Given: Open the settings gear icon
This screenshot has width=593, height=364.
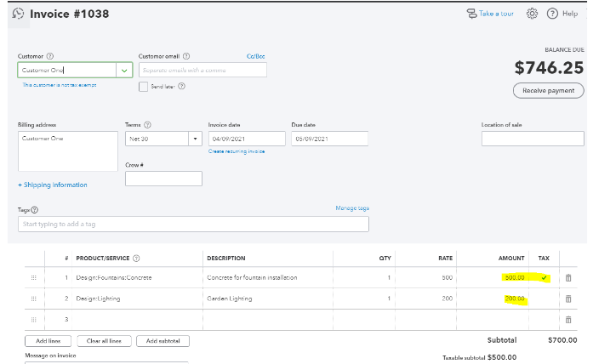Looking at the screenshot, I should pyautogui.click(x=533, y=14).
